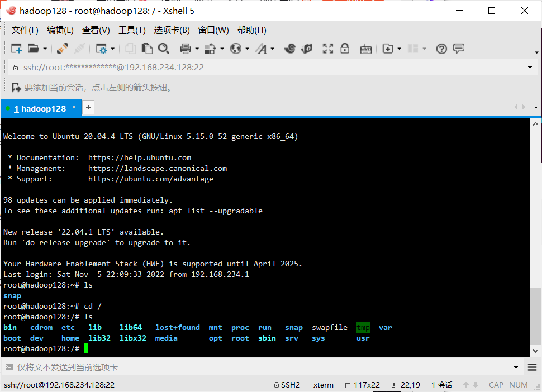This screenshot has width=542, height=392.
Task: Click the compose bar text field
Action: pyautogui.click(x=263, y=367)
